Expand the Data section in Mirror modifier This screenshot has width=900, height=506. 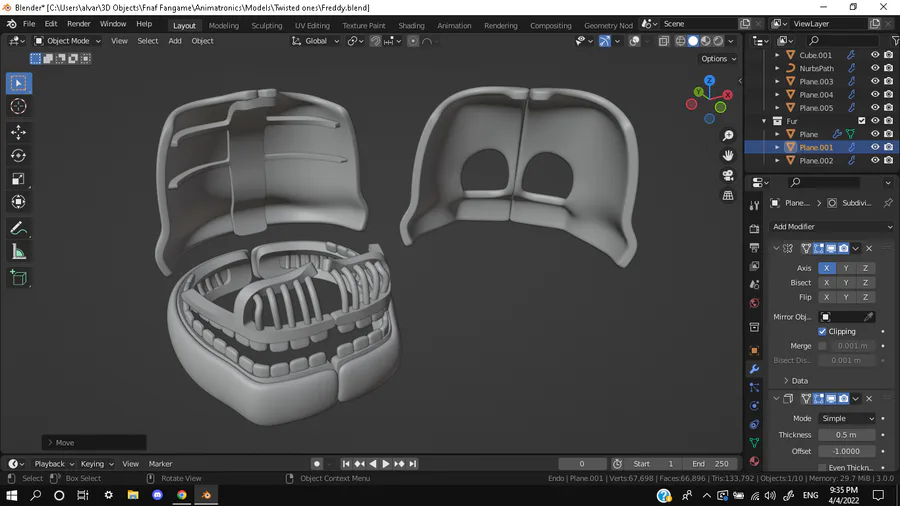798,381
